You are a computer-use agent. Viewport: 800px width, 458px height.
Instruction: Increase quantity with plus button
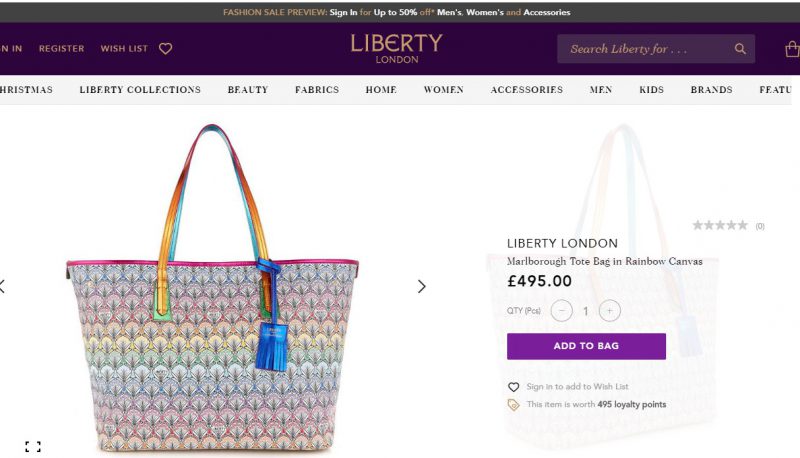click(x=610, y=311)
